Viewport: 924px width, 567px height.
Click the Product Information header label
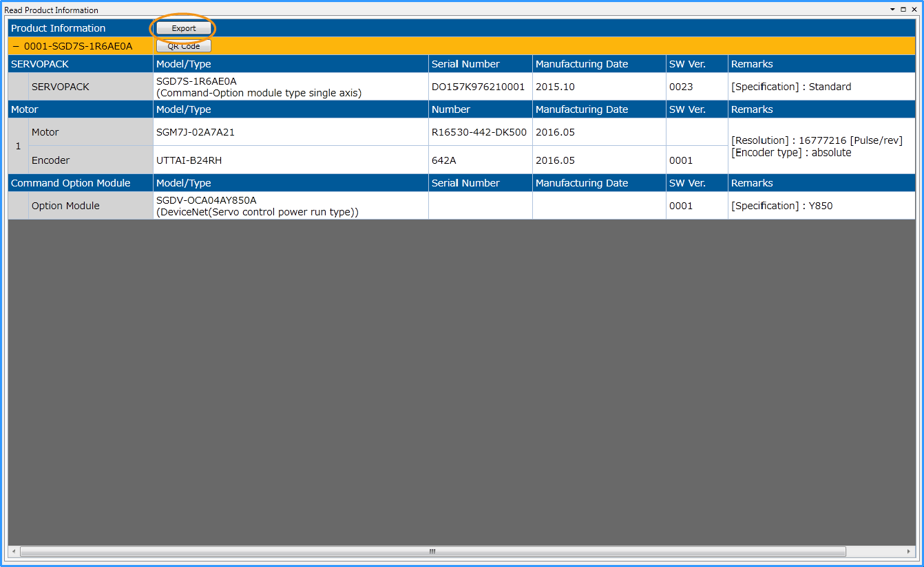point(59,28)
